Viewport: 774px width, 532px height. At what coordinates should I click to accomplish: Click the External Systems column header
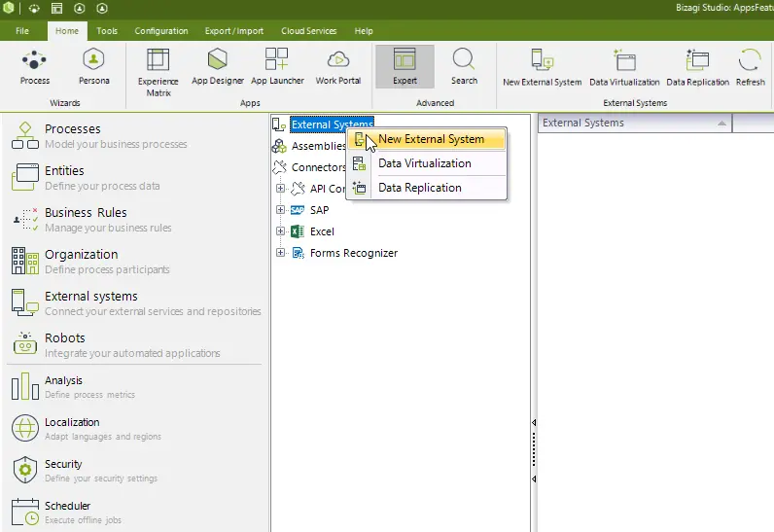click(635, 123)
